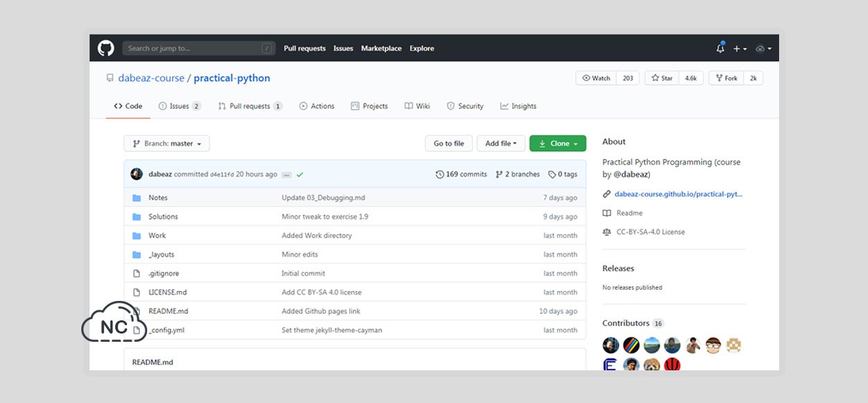This screenshot has height=403, width=868.
Task: Open the Wiki tab
Action: [417, 106]
